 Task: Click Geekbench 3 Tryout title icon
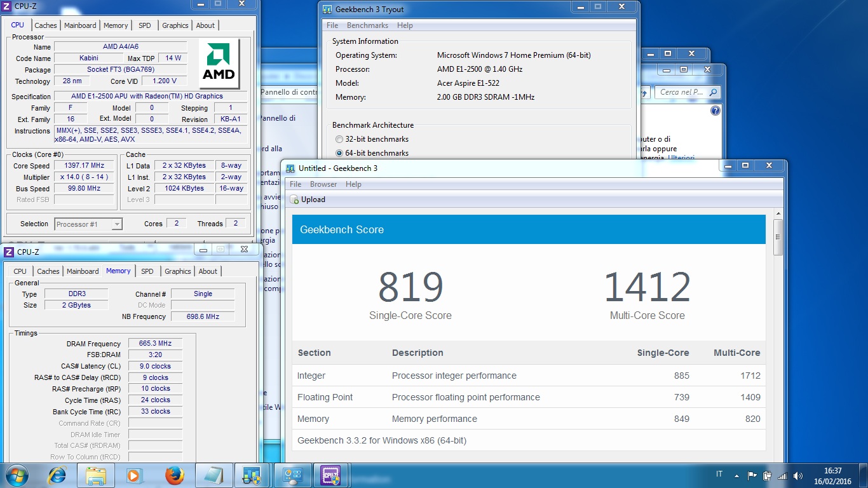click(327, 10)
